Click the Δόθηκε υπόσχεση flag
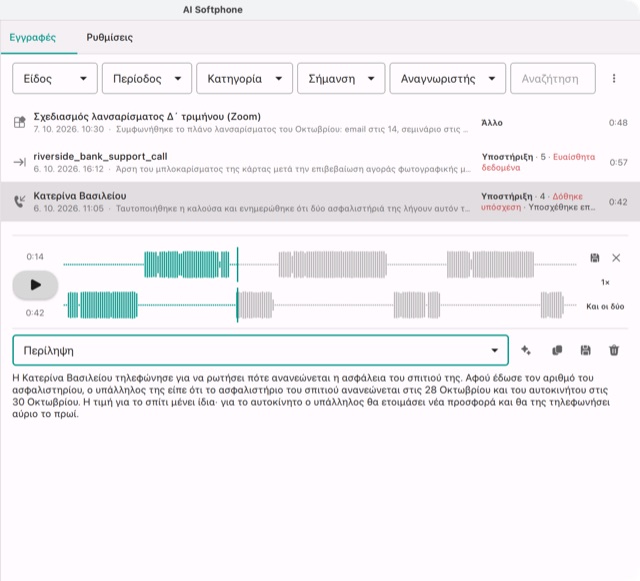Viewport: 640px width, 581px height. tap(531, 202)
